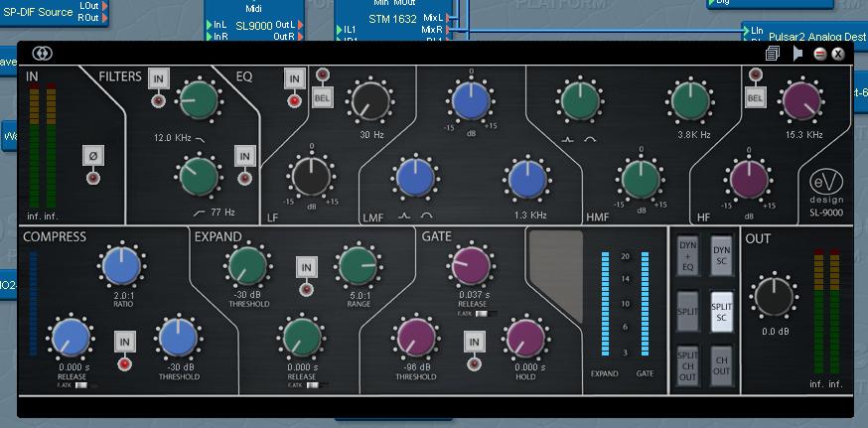Toggle the 77 Hz high-pass filter IN button
Image resolution: width=868 pixels, height=428 pixels.
pos(244,156)
